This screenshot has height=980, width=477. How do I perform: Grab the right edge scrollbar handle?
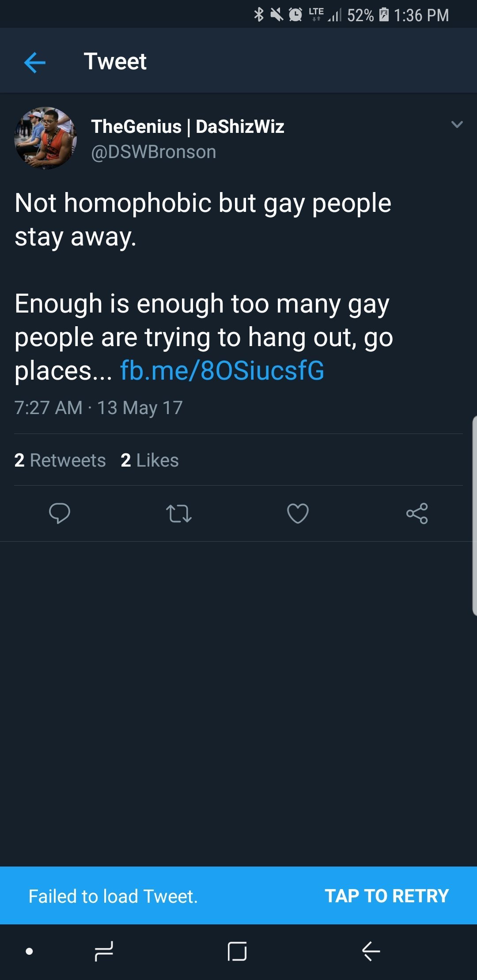pos(474,515)
